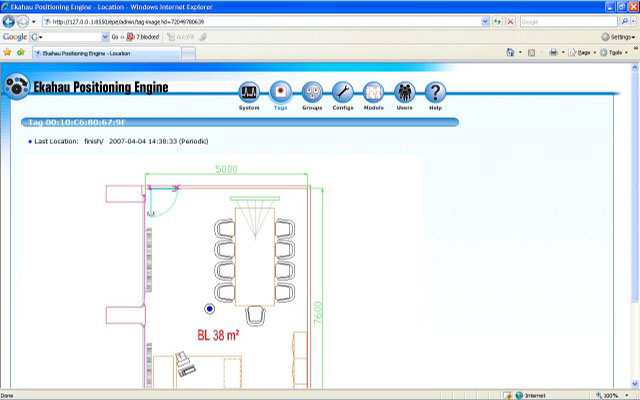Open a new blank tab
Screen dimensions: 640x400
188,53
